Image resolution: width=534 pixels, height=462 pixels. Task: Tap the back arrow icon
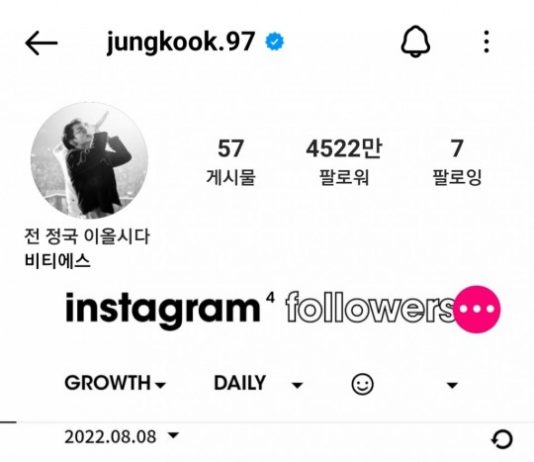tap(41, 43)
